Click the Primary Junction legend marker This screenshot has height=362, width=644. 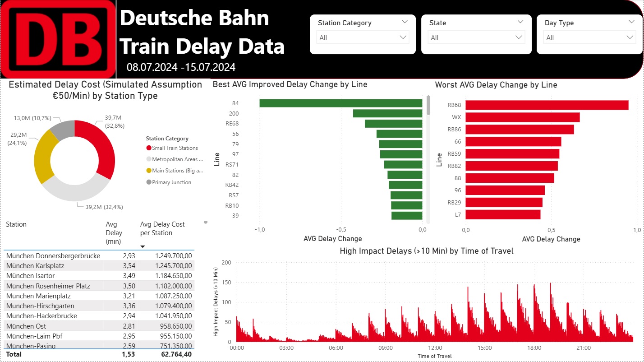[x=149, y=182]
